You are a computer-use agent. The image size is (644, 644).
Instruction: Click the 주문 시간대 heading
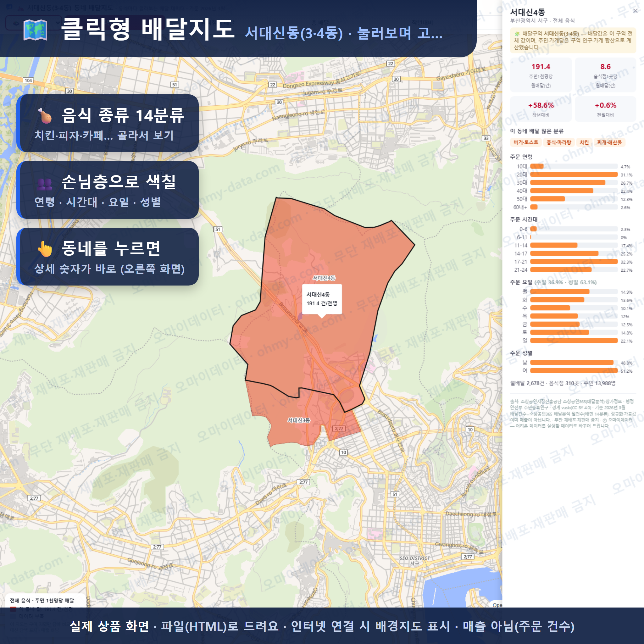[524, 219]
